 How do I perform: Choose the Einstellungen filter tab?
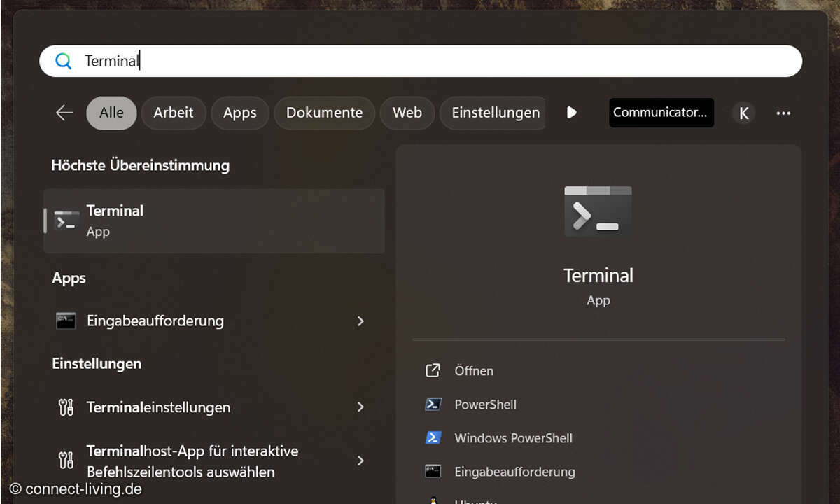(x=493, y=113)
